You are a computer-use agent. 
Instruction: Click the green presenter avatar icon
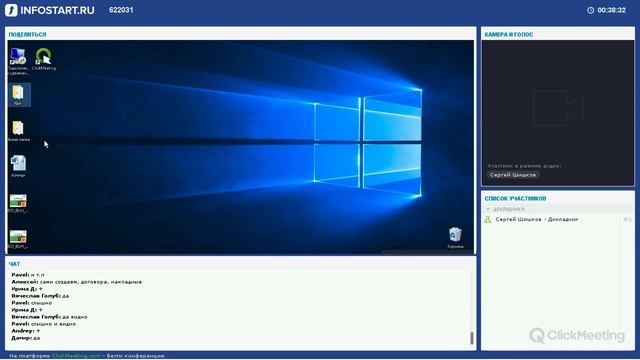[x=487, y=220]
